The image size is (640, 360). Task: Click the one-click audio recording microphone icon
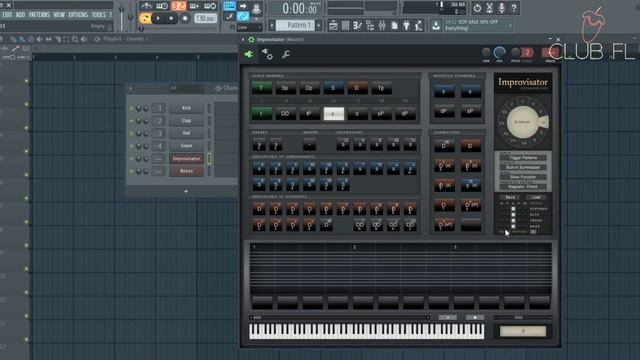[x=502, y=8]
